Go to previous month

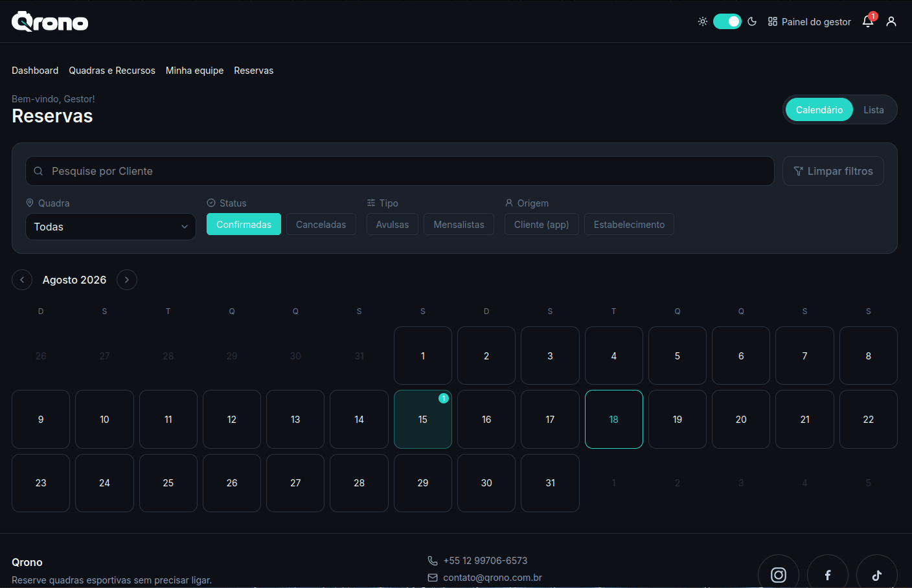tap(22, 280)
